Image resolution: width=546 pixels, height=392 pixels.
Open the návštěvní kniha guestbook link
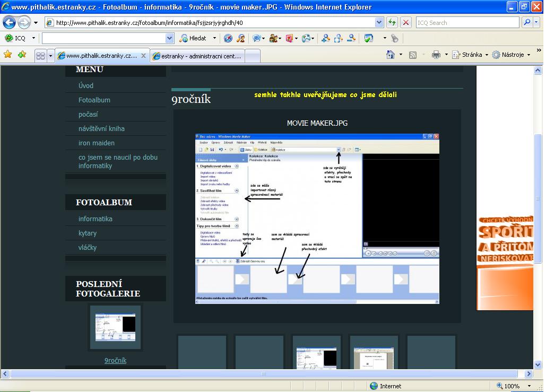102,128
